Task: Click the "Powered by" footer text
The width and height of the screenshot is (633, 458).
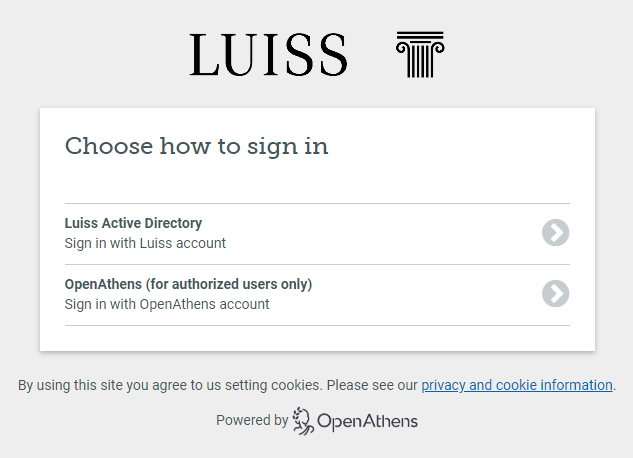Action: click(251, 421)
